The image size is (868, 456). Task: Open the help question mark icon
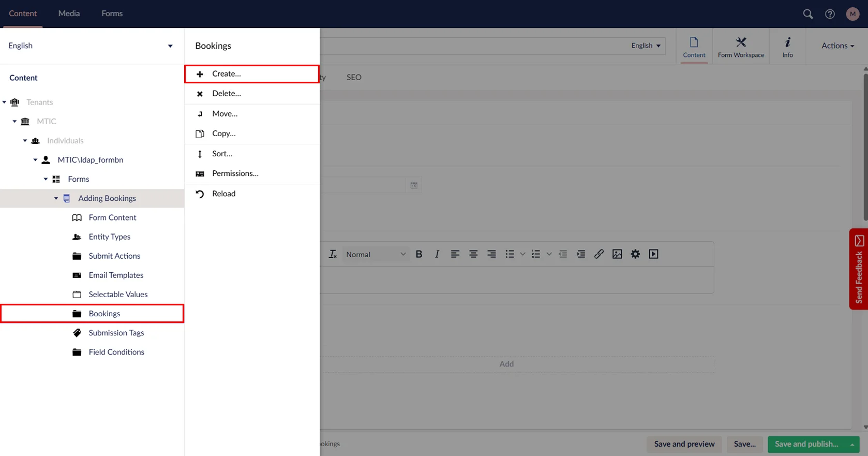click(x=830, y=14)
